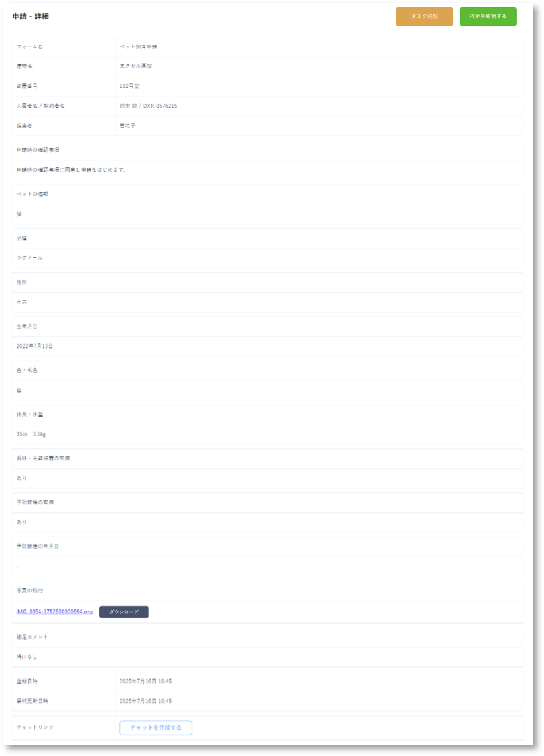Click the room number 102号室

129,86
